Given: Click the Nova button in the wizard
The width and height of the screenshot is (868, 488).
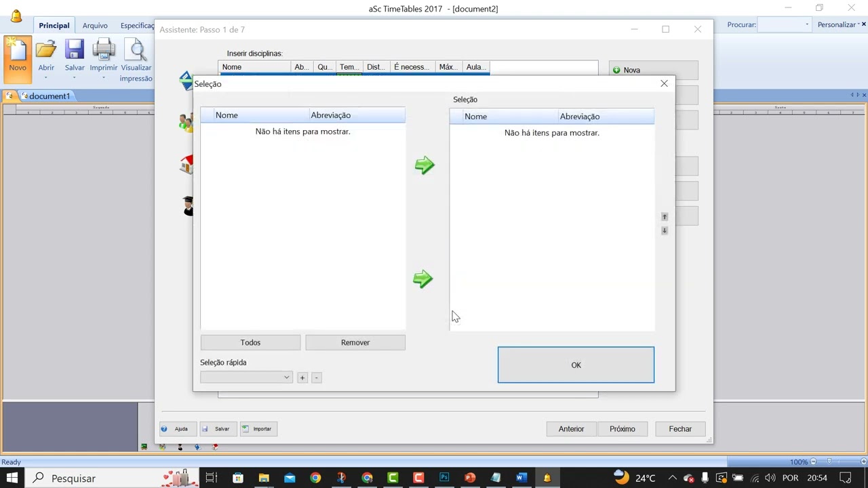Looking at the screenshot, I should (653, 70).
